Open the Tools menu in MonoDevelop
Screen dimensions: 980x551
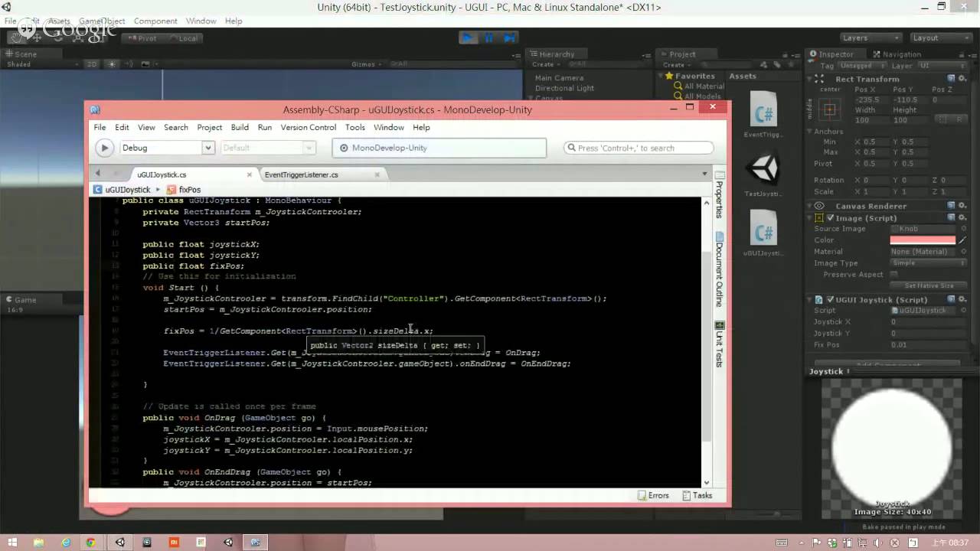click(x=354, y=127)
